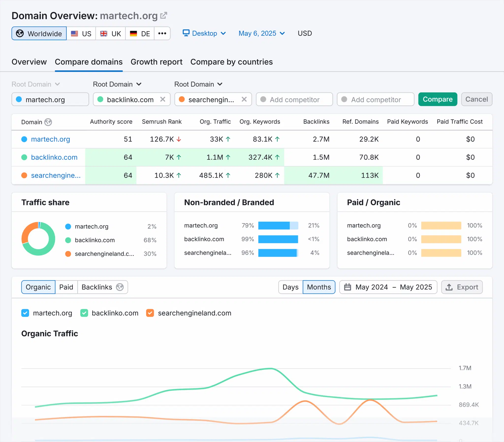
Task: Select US database tab
Action: point(81,33)
